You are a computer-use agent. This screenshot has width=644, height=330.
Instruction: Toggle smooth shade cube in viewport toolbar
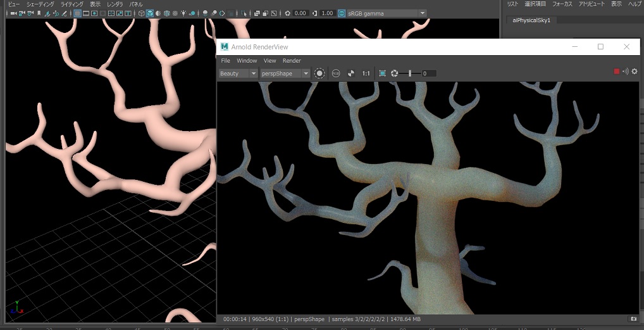point(150,13)
